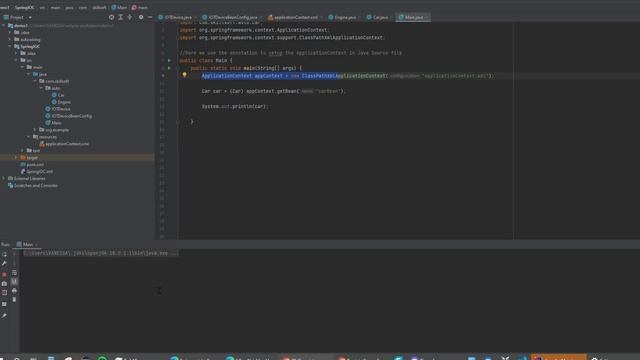Viewport: 640px width, 360px height.
Task: Expand the target folder
Action: coord(16,158)
